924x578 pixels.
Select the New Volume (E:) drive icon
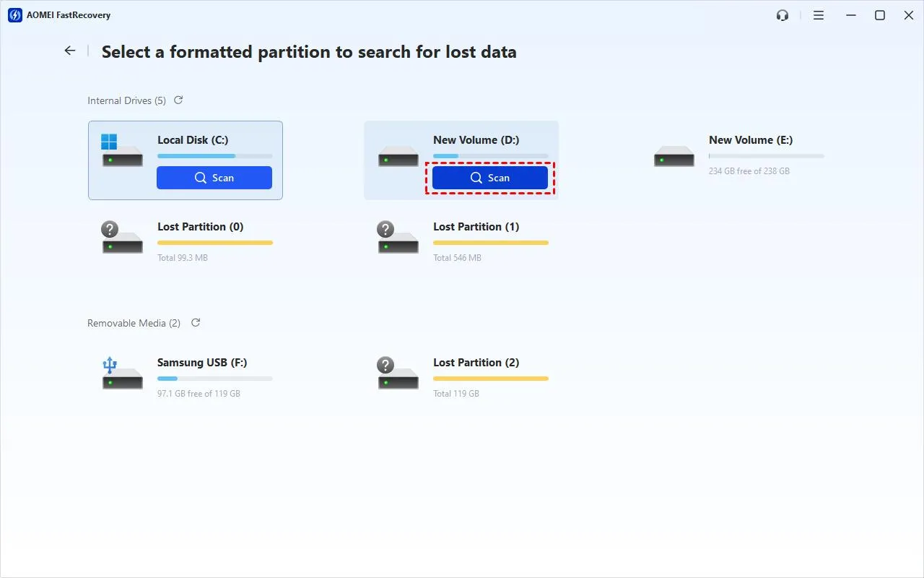point(674,156)
